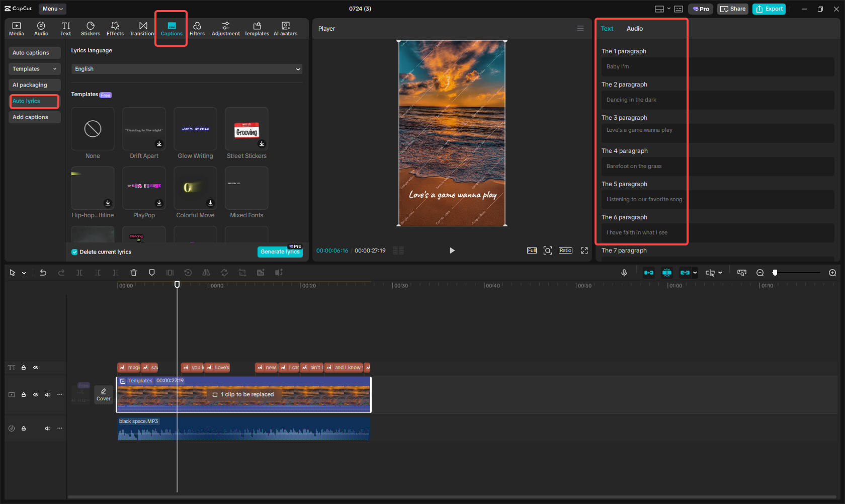The image size is (845, 504).
Task: Split the clip at playhead
Action: click(79, 272)
